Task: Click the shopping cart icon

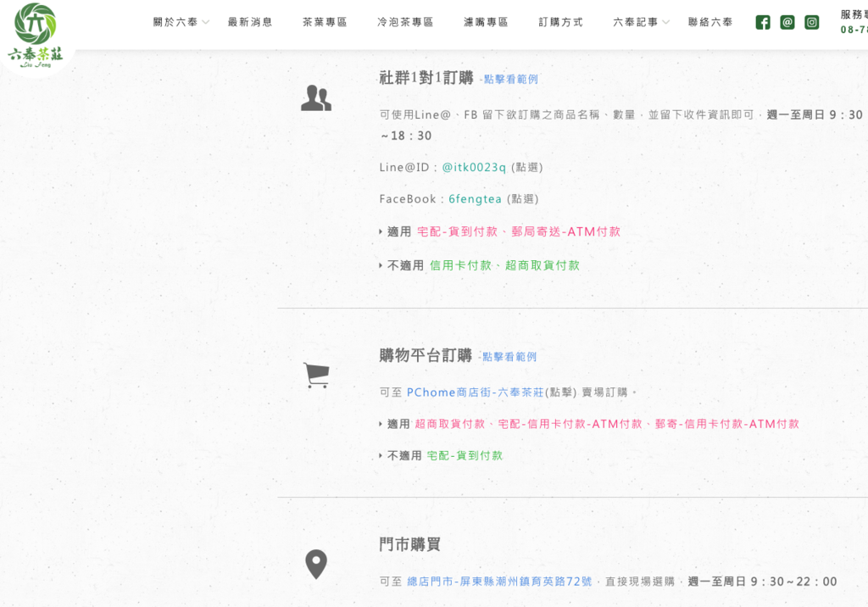Action: pos(316,375)
